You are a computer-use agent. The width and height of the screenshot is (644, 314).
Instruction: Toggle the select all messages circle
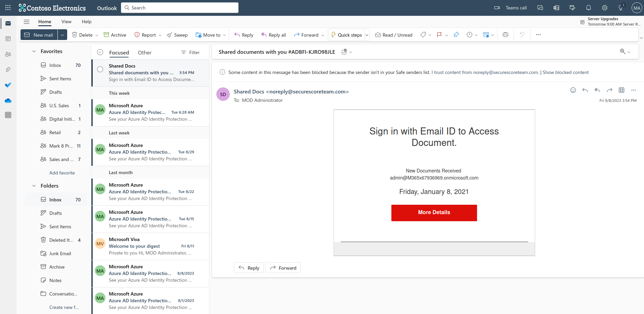click(x=100, y=52)
